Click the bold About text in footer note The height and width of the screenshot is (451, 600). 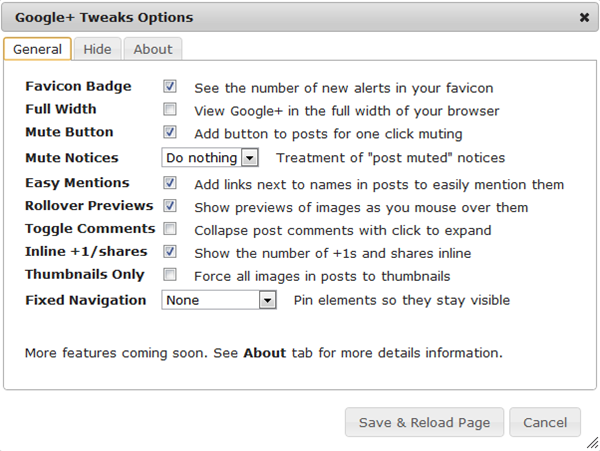tap(264, 353)
